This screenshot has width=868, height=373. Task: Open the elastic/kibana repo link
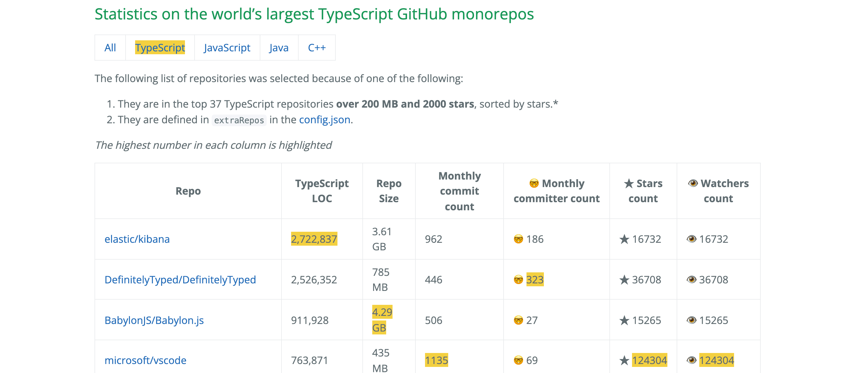tap(137, 239)
